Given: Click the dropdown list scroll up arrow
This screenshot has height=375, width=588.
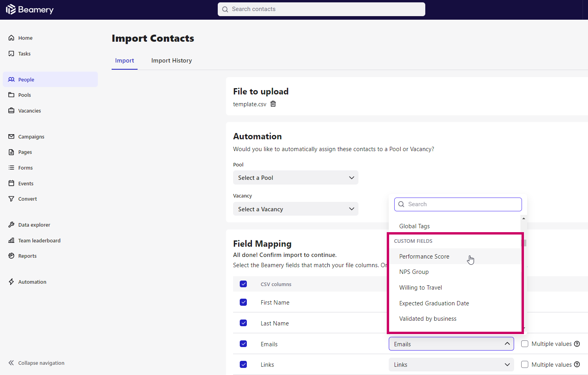Looking at the screenshot, I should [524, 218].
